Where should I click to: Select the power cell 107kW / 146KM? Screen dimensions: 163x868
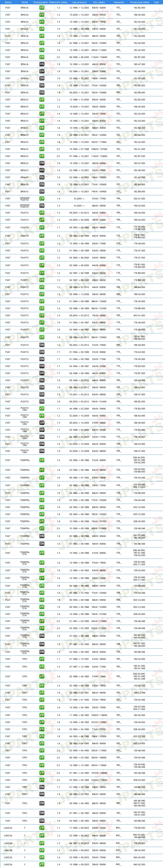[99, 773]
